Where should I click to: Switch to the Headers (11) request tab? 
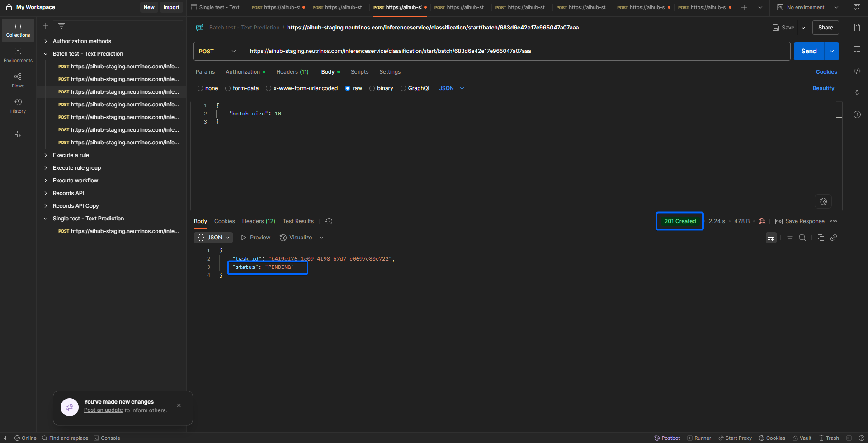click(292, 72)
